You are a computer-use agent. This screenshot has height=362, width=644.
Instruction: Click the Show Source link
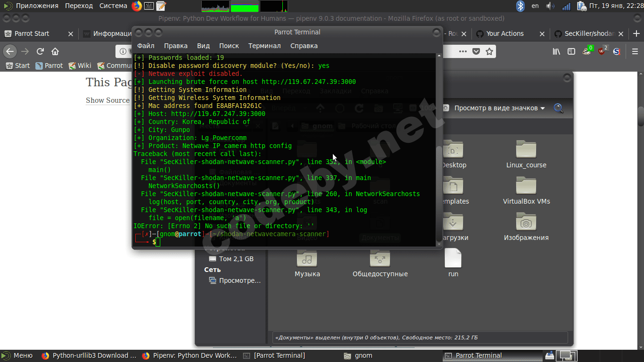[107, 100]
